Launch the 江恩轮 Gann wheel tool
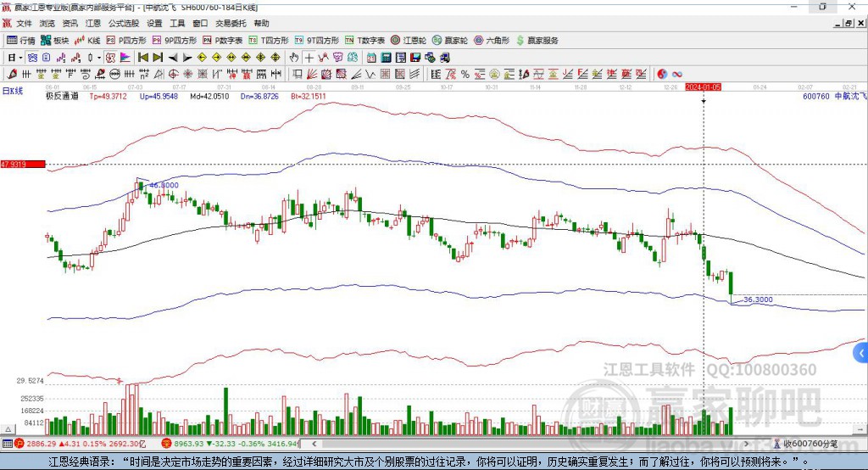Image resolution: width=868 pixels, height=470 pixels. pyautogui.click(x=409, y=40)
